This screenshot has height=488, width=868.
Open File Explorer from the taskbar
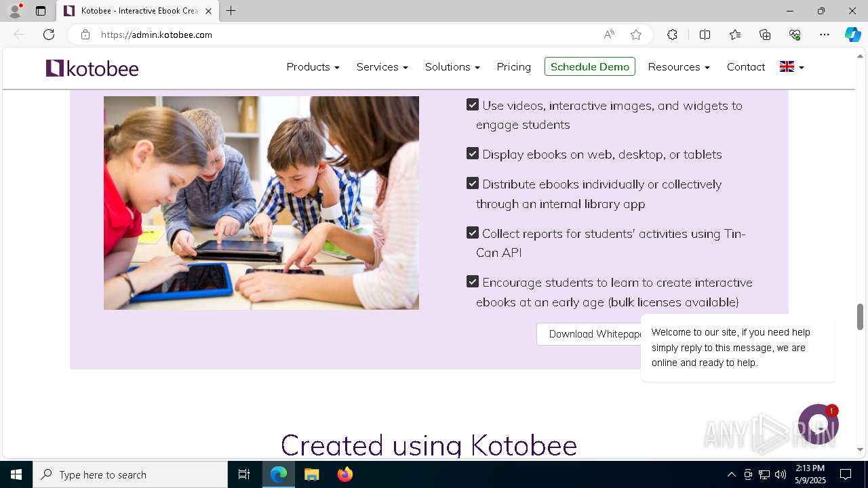coord(312,474)
